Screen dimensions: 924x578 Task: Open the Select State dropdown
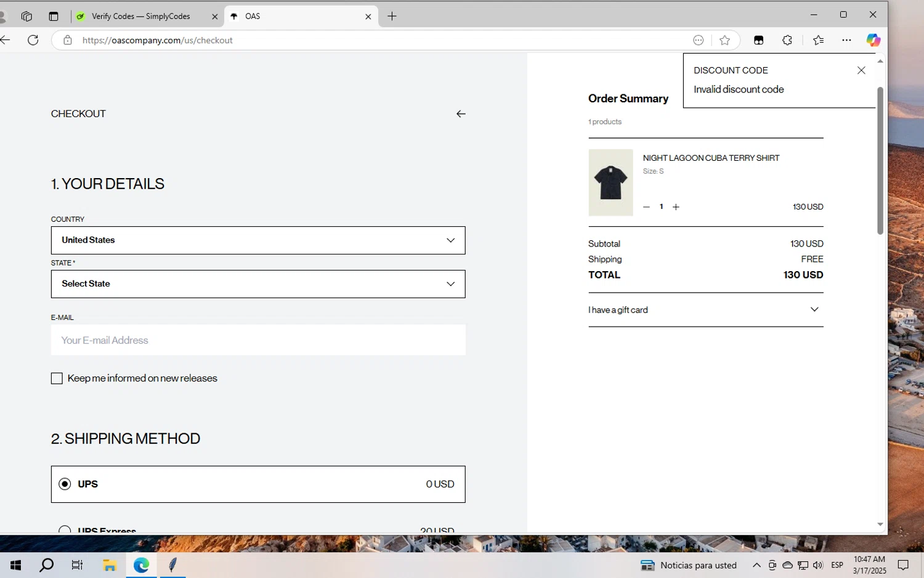pyautogui.click(x=258, y=284)
